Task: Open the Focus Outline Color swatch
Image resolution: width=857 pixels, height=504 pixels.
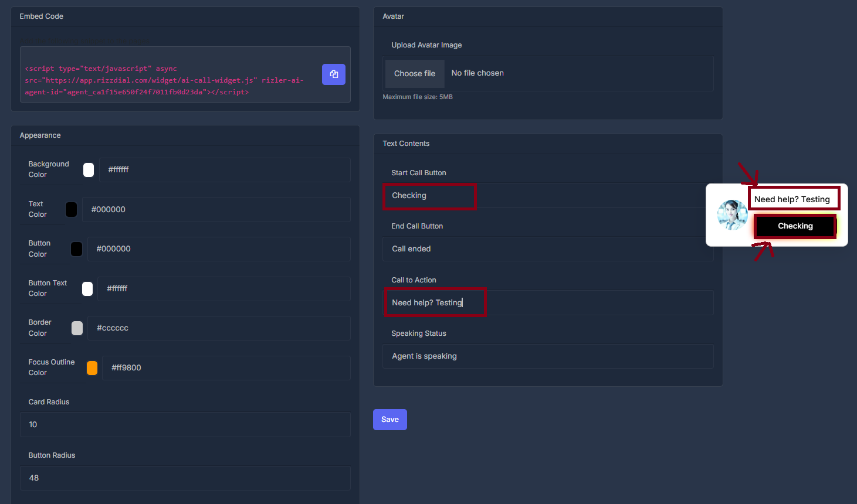Action: tap(92, 368)
